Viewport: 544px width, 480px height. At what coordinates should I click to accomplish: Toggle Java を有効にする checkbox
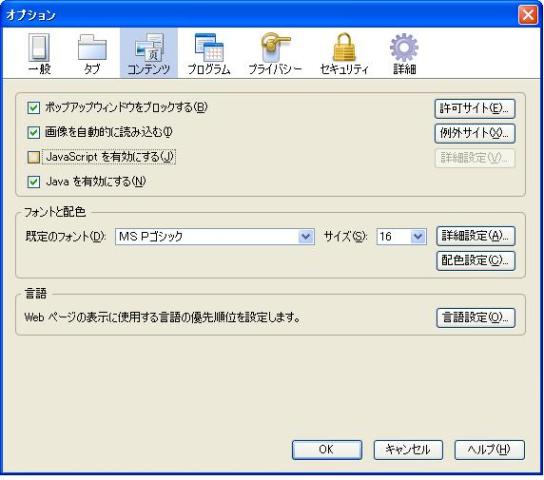33,182
